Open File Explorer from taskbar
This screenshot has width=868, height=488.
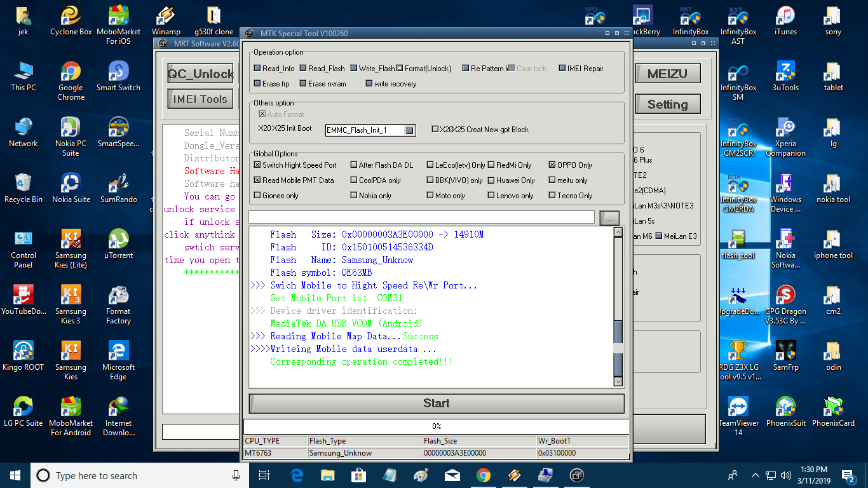pos(328,475)
